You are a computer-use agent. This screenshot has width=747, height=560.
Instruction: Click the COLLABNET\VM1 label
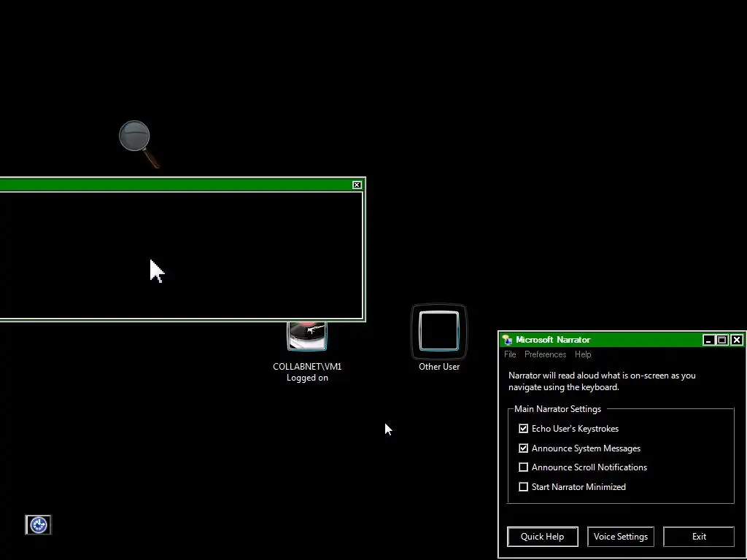307,367
